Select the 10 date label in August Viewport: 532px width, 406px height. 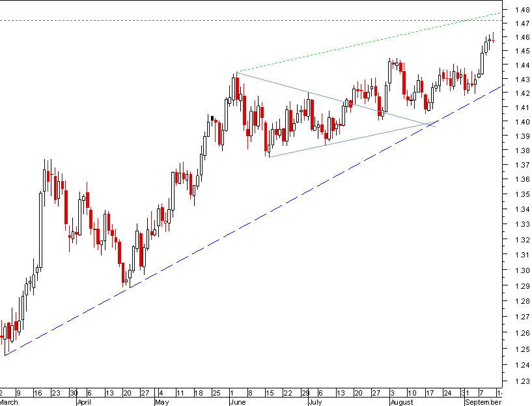[412, 393]
